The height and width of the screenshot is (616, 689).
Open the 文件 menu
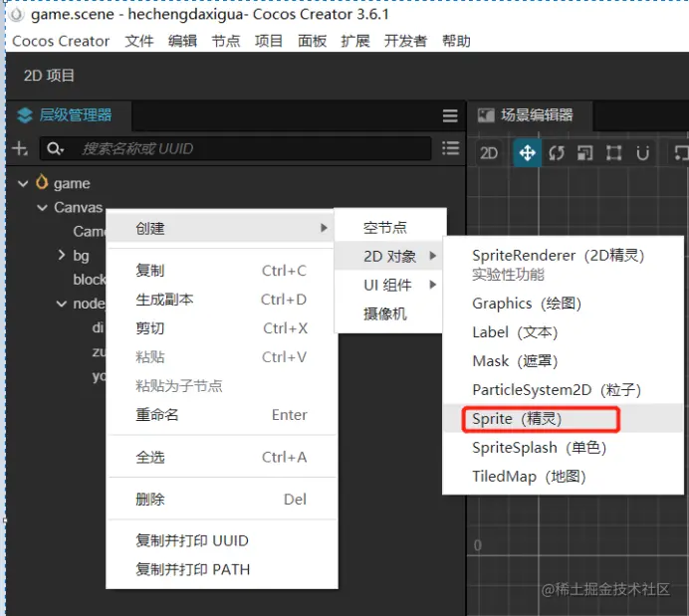pos(139,41)
